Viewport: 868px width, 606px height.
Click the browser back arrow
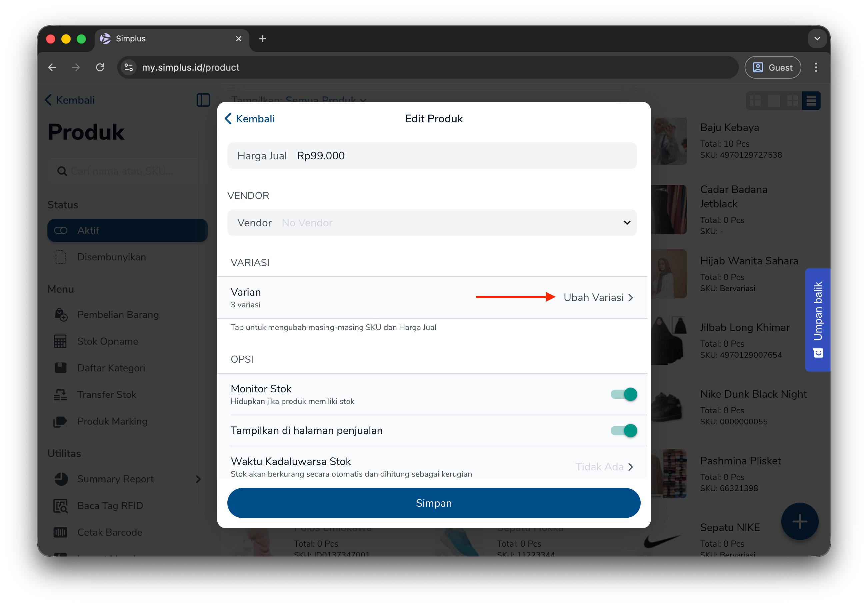[52, 67]
